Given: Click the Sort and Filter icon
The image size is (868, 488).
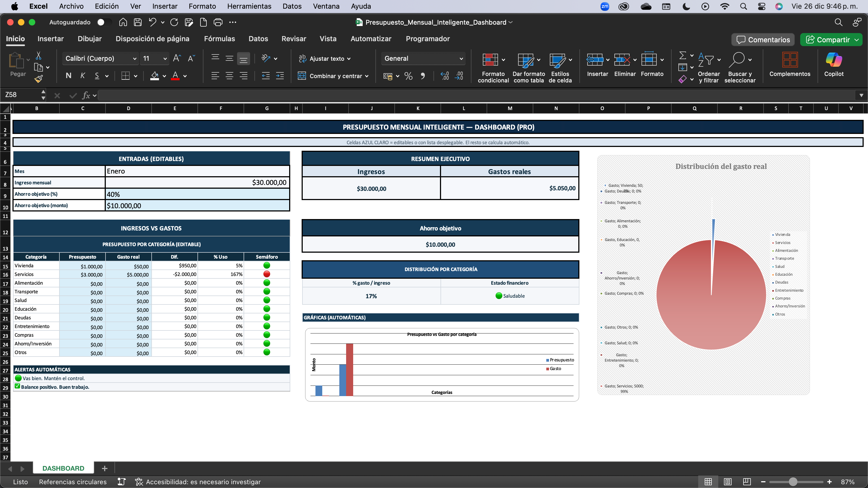Looking at the screenshot, I should click(x=706, y=60).
